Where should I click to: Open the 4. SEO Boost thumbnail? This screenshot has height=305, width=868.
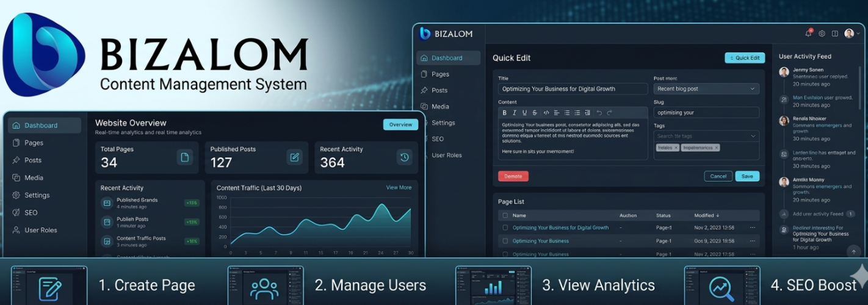tap(722, 285)
